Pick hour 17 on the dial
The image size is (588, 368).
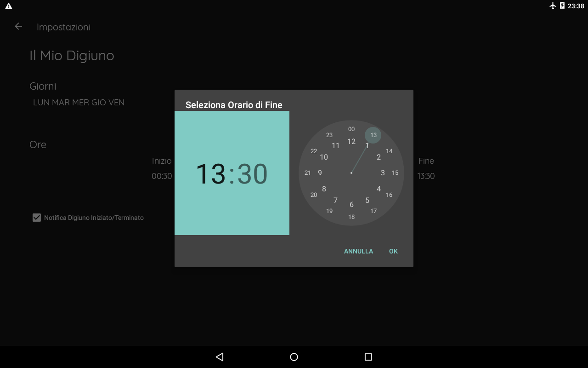(x=373, y=211)
